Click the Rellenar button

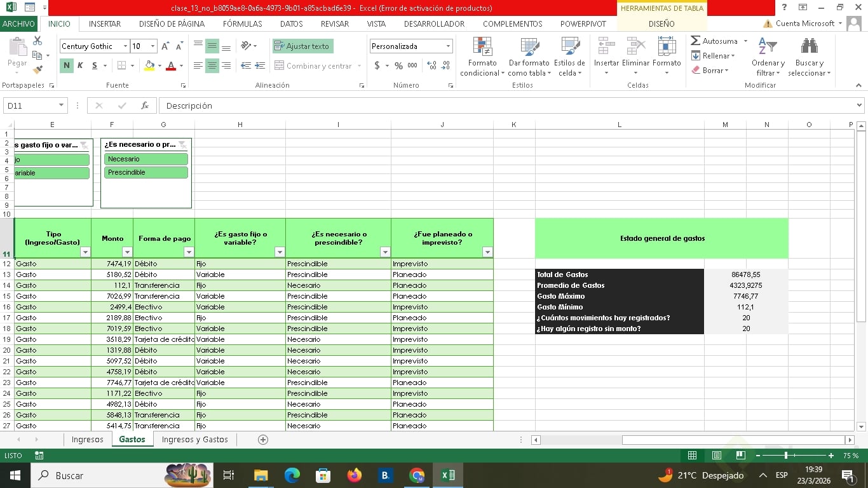(x=712, y=56)
